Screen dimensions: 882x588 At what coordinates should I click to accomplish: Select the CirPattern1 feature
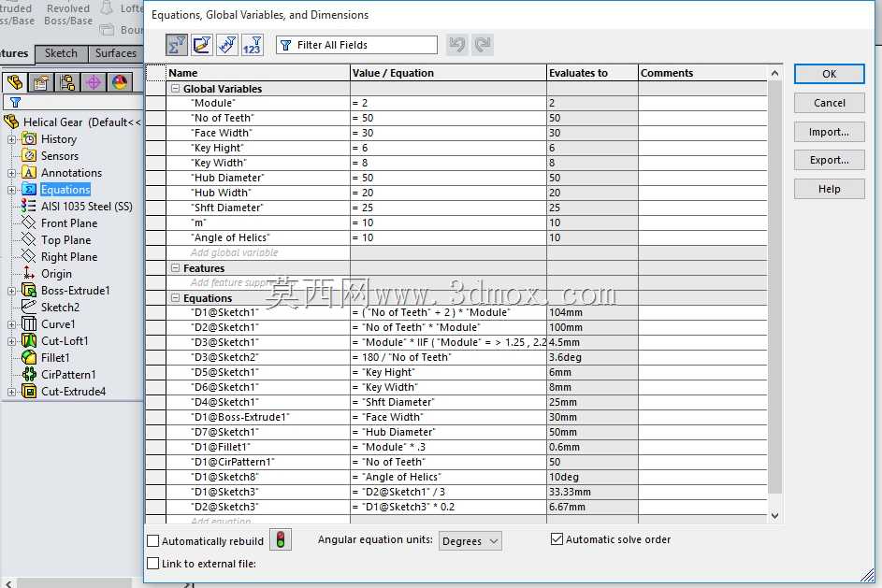[68, 374]
